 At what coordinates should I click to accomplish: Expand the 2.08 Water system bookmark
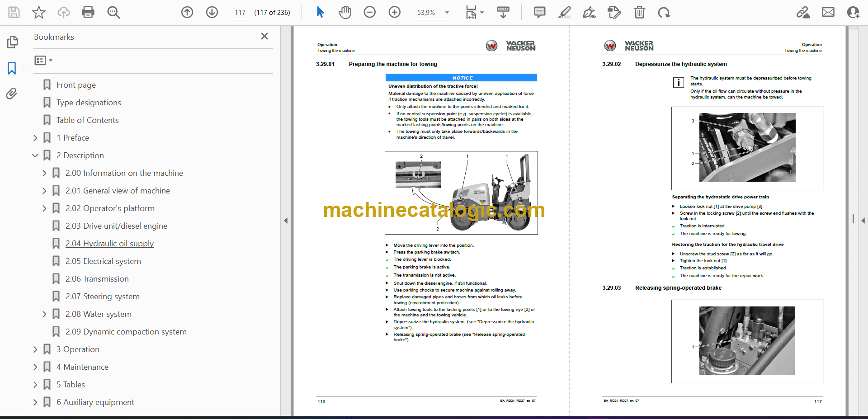pyautogui.click(x=44, y=314)
